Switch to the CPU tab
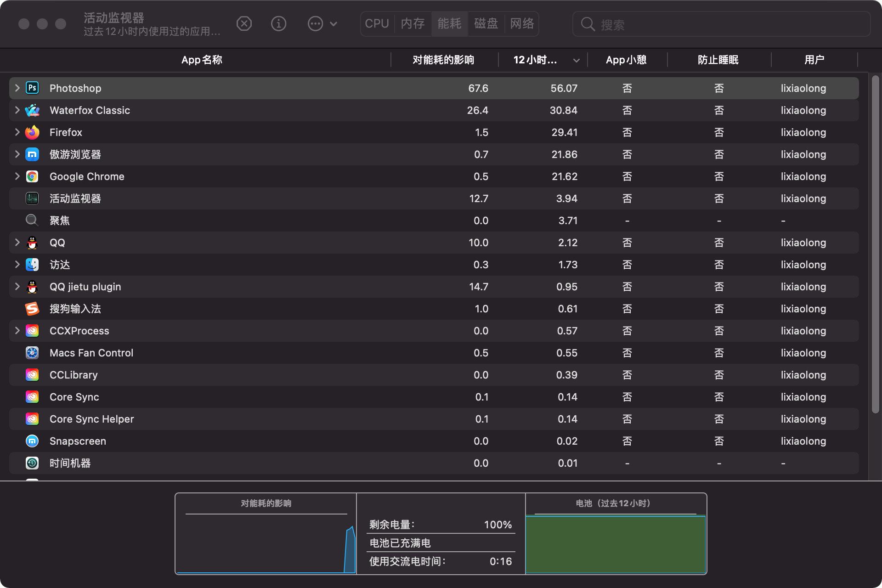Viewport: 882px width, 588px height. pyautogui.click(x=377, y=23)
